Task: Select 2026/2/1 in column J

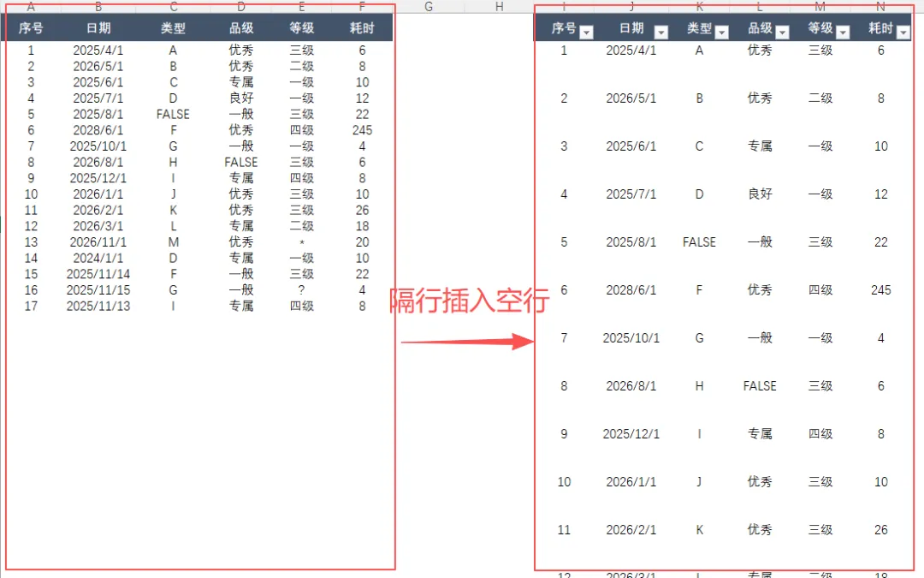Action: pos(631,530)
